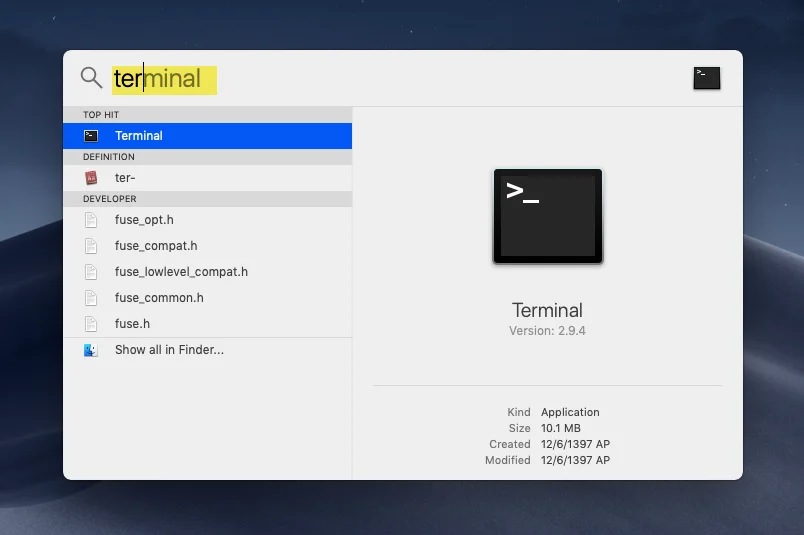804x535 pixels.
Task: Click the 'Version: 2.9.4' text
Action: tap(547, 331)
